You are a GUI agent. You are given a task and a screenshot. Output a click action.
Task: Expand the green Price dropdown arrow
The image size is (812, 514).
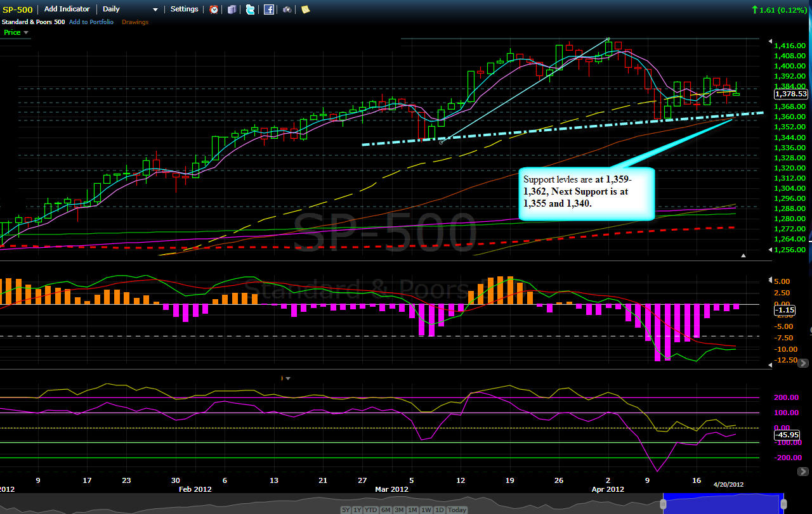26,32
